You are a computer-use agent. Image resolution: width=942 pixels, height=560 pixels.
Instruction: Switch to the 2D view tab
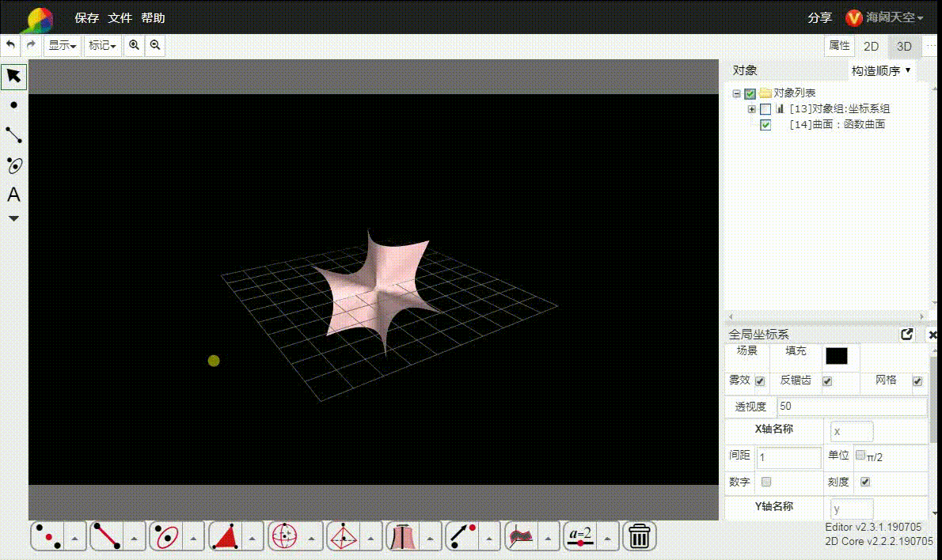pyautogui.click(x=871, y=46)
